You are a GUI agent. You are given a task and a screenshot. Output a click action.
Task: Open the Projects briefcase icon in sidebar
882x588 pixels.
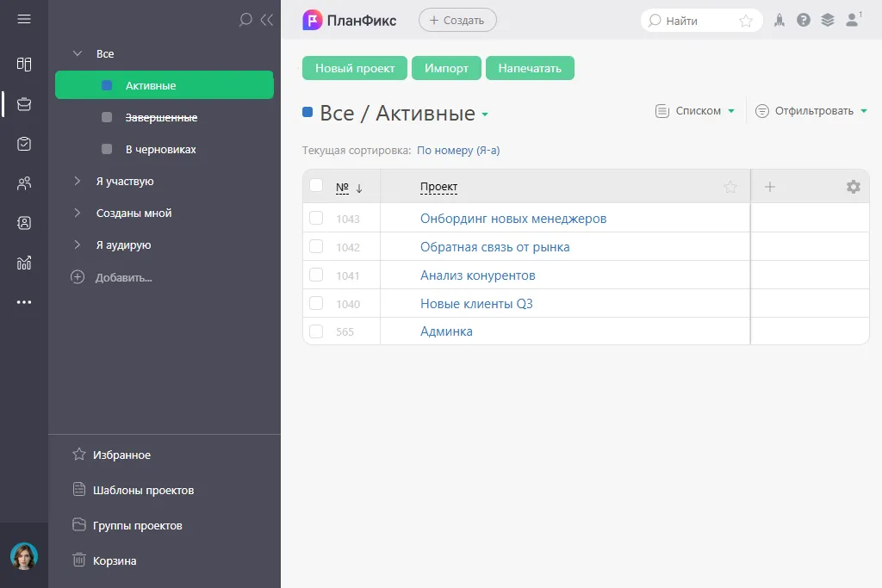(x=24, y=104)
